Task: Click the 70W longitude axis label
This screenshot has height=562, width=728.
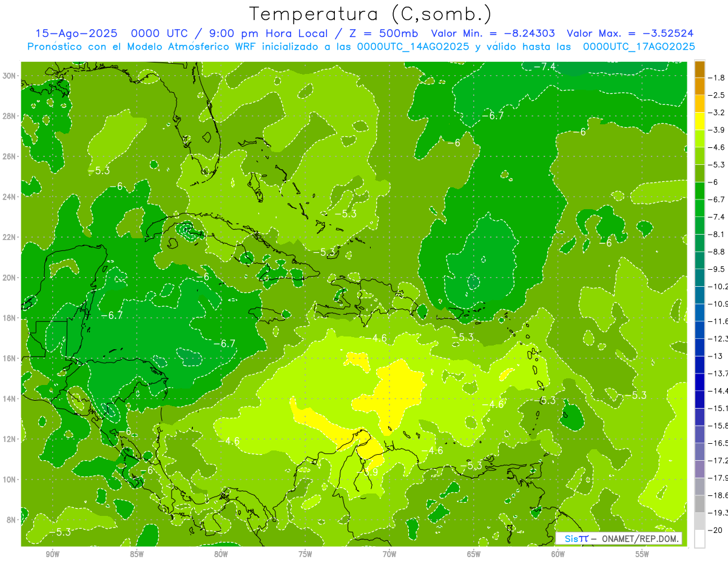Action: tap(389, 554)
